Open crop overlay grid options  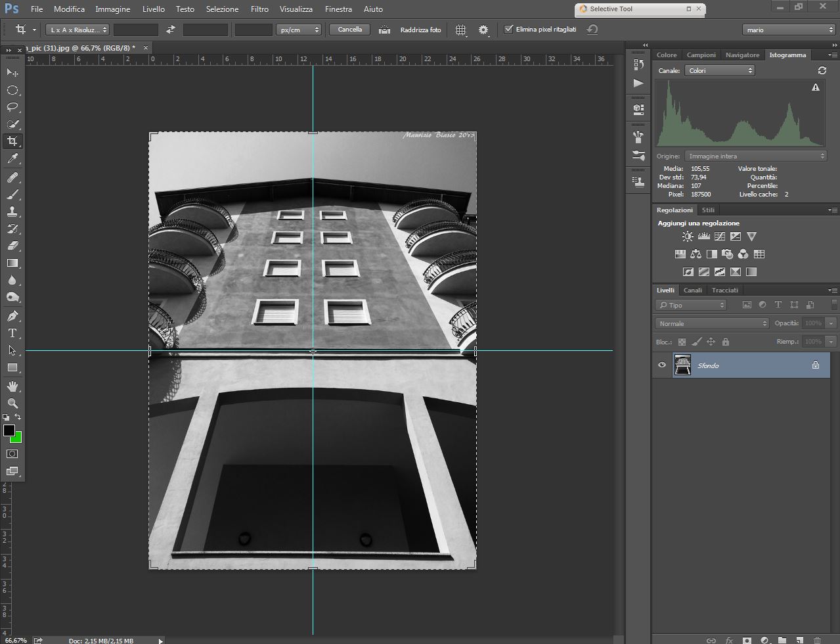click(x=461, y=30)
